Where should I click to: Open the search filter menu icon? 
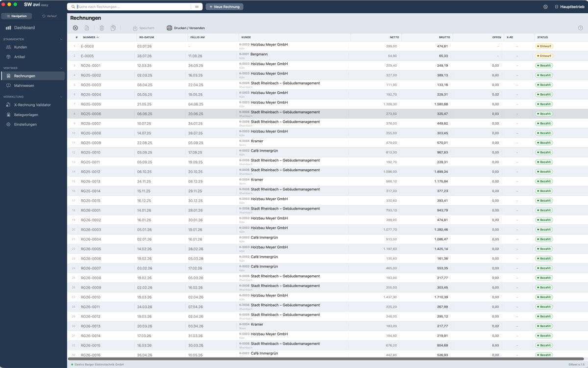pyautogui.click(x=197, y=7)
